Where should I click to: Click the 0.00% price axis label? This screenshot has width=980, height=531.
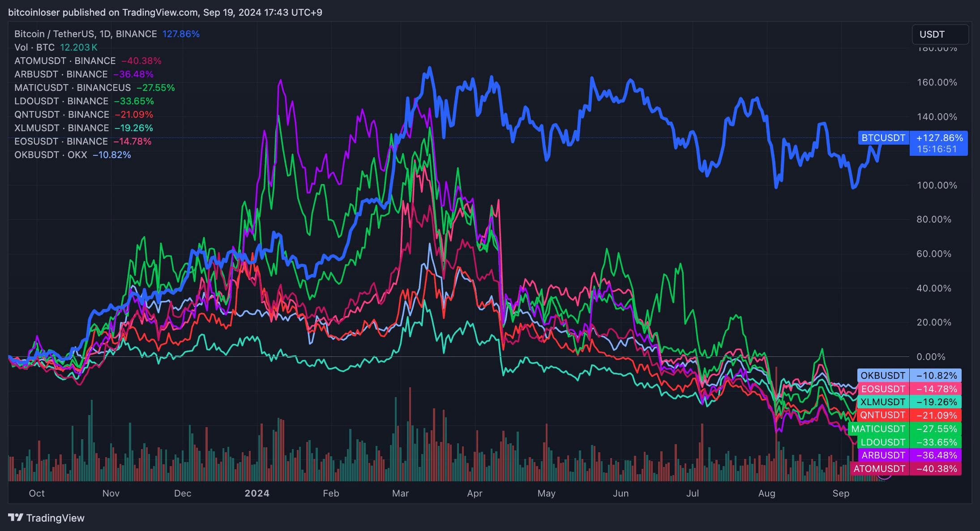click(931, 357)
